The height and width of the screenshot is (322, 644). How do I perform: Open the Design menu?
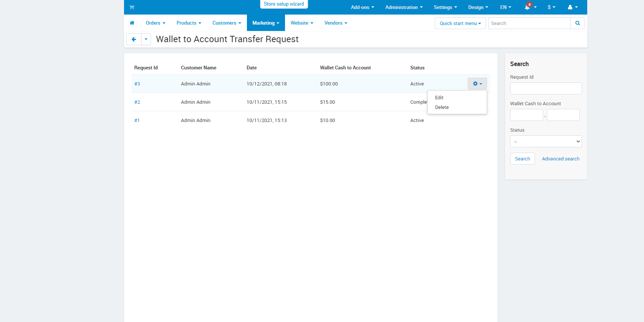point(478,7)
